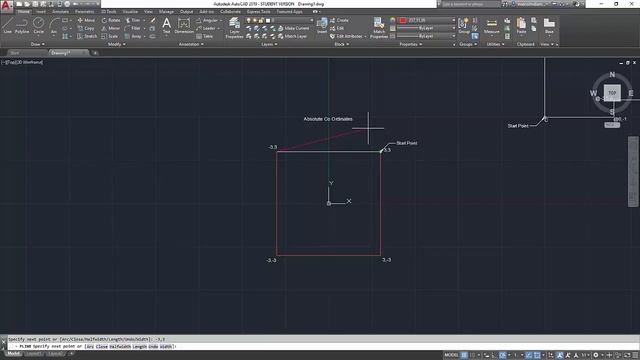Click Create block
The image size is (640, 360).
[339, 20]
